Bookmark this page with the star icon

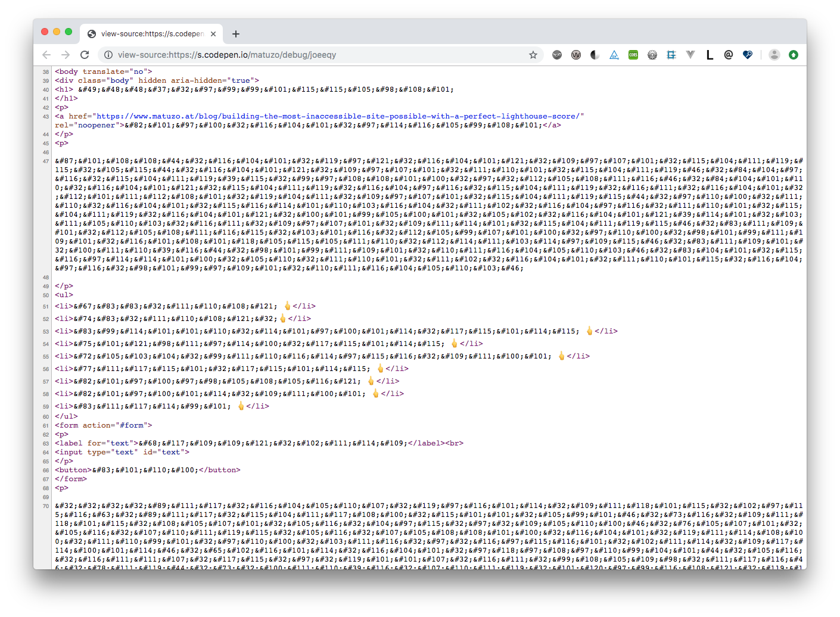(533, 55)
